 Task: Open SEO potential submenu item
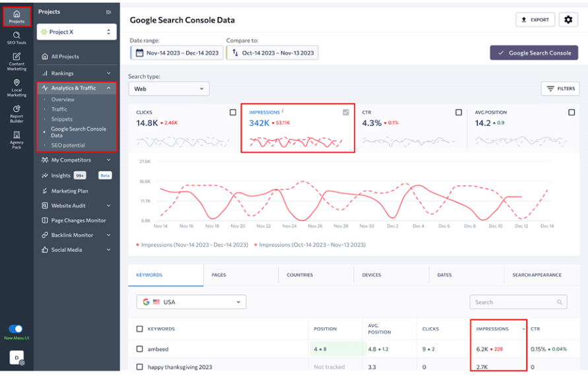(x=68, y=145)
